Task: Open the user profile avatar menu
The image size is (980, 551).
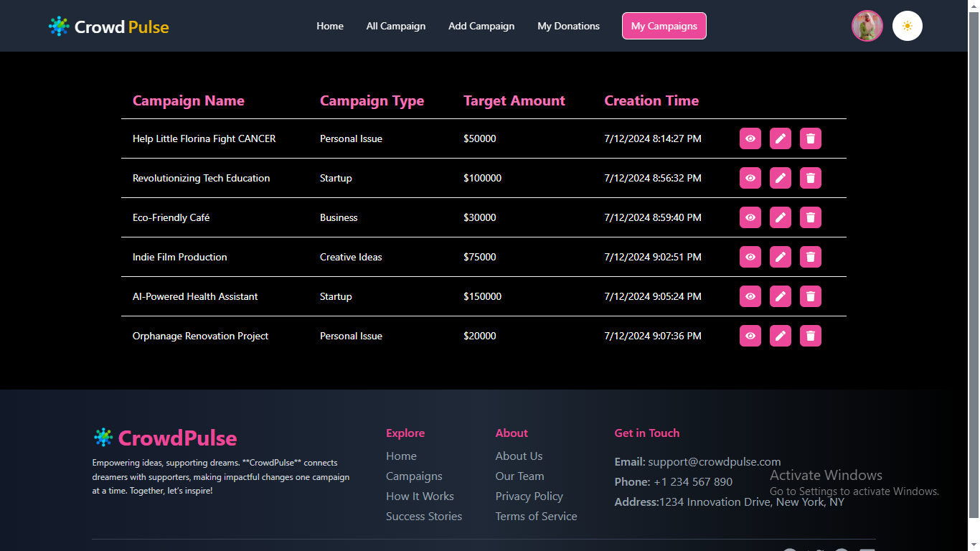Action: point(867,26)
